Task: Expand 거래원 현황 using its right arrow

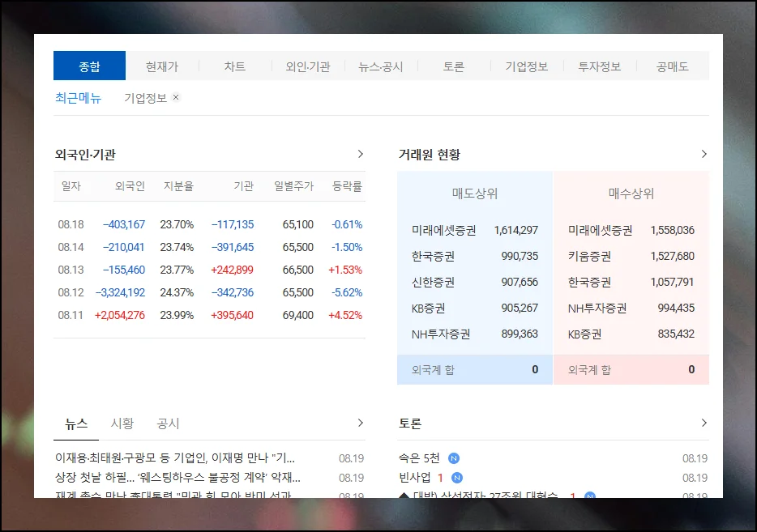Action: (x=704, y=153)
